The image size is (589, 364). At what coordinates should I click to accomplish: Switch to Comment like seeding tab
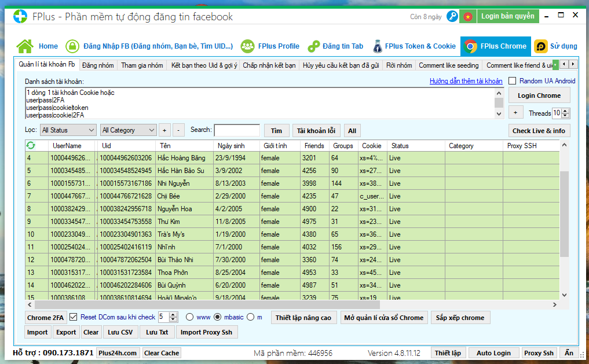click(448, 65)
